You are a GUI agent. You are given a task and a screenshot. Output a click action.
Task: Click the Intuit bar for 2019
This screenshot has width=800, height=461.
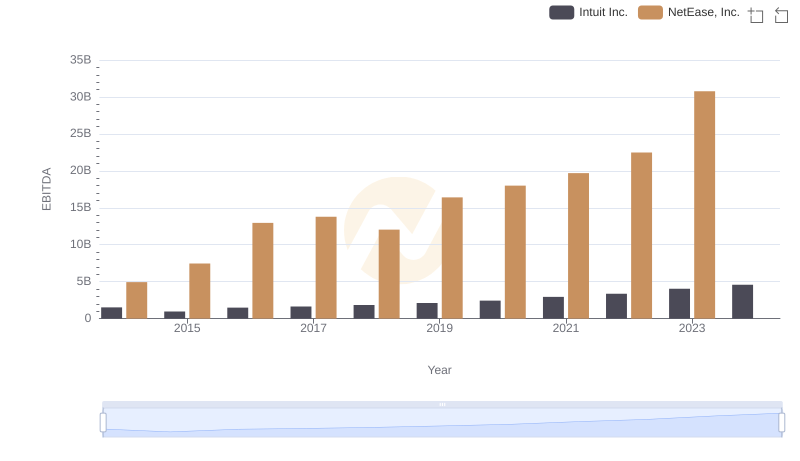[427, 311]
